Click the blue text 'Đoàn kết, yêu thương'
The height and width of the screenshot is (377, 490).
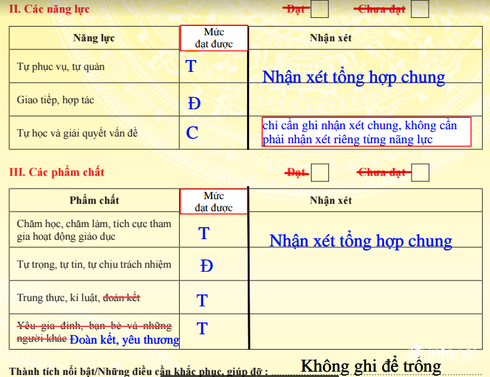(124, 340)
